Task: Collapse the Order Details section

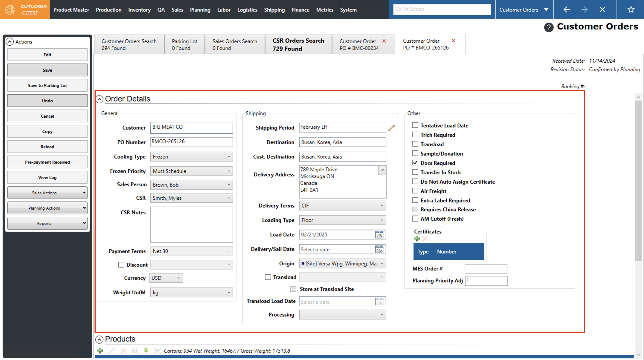Action: (x=99, y=99)
